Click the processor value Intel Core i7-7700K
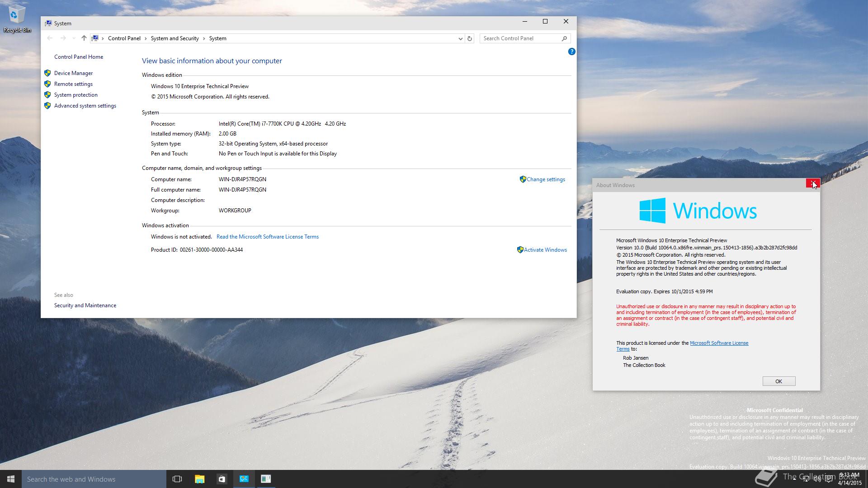Viewport: 868px width, 488px height. [x=282, y=124]
